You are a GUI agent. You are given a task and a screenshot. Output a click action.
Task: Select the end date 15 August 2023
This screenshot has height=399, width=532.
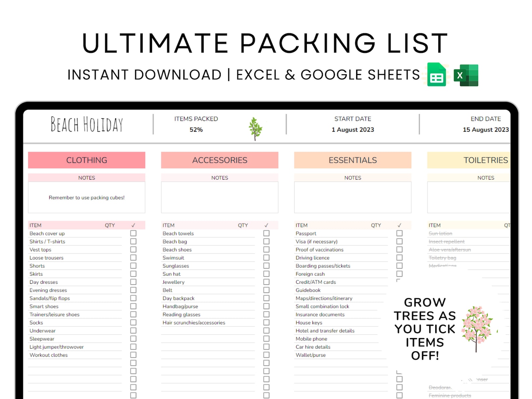coord(486,130)
